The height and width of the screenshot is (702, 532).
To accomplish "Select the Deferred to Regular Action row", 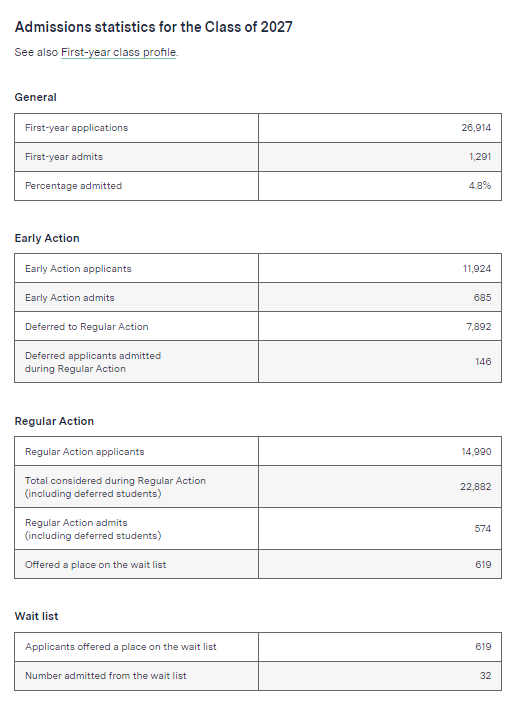I will tap(258, 326).
